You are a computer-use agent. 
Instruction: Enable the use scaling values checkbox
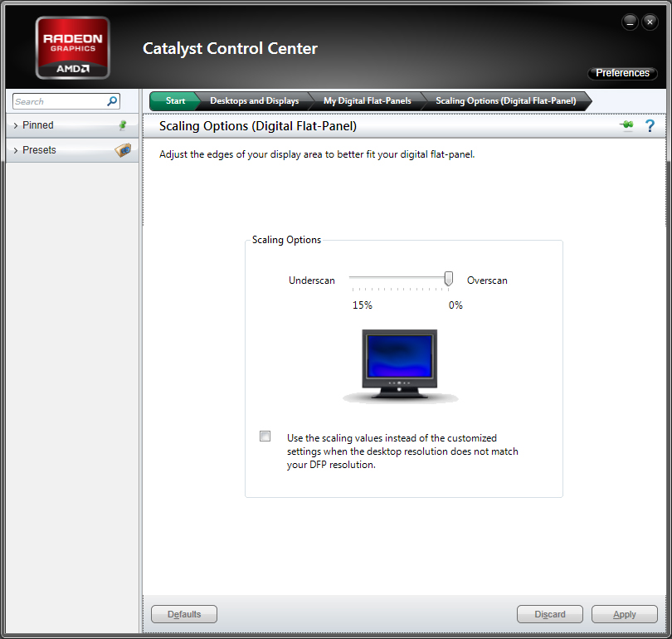click(x=265, y=437)
